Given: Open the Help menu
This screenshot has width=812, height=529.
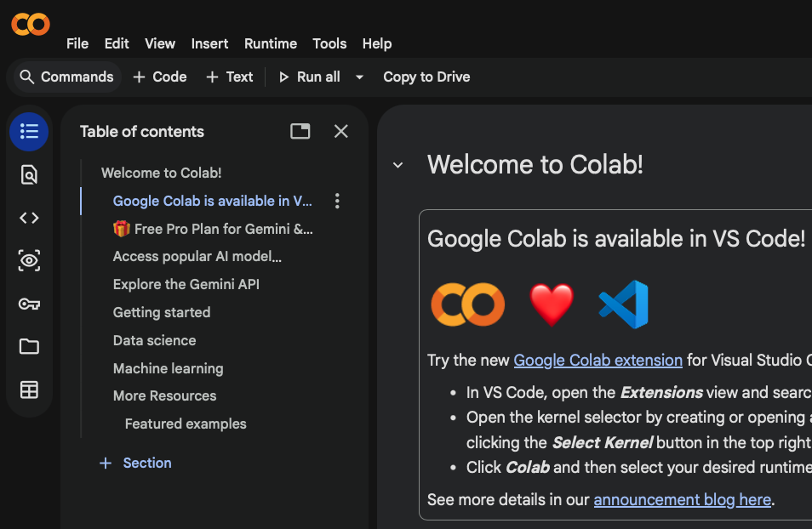Looking at the screenshot, I should (377, 44).
